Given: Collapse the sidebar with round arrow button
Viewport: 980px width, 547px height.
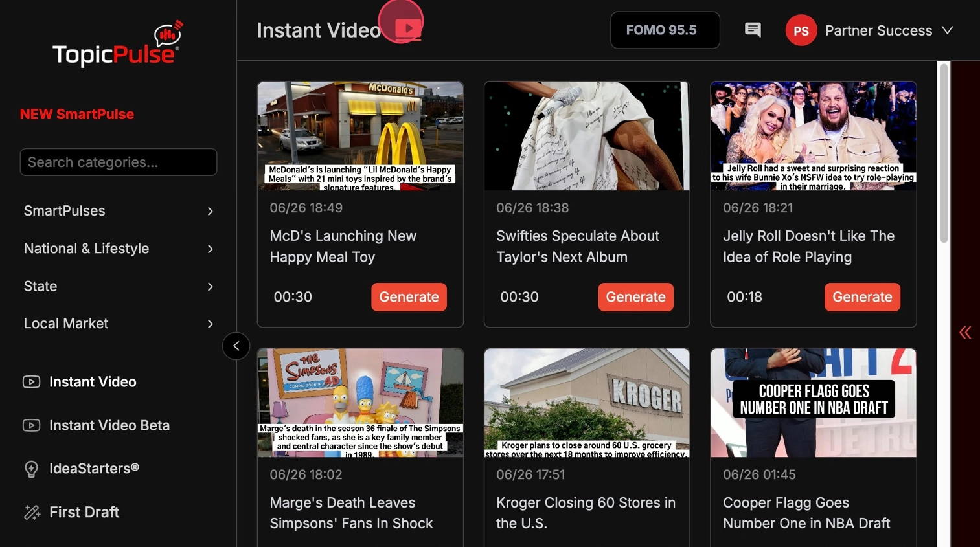Looking at the screenshot, I should click(236, 346).
